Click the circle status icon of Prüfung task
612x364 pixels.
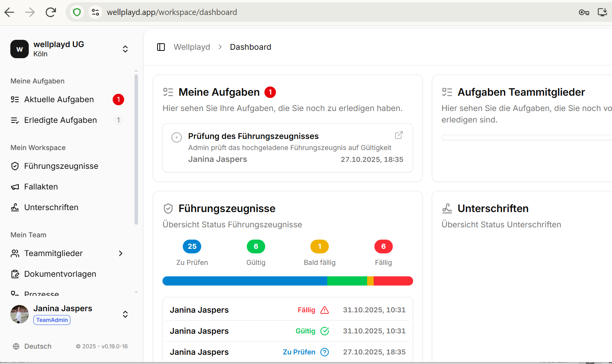coord(177,137)
